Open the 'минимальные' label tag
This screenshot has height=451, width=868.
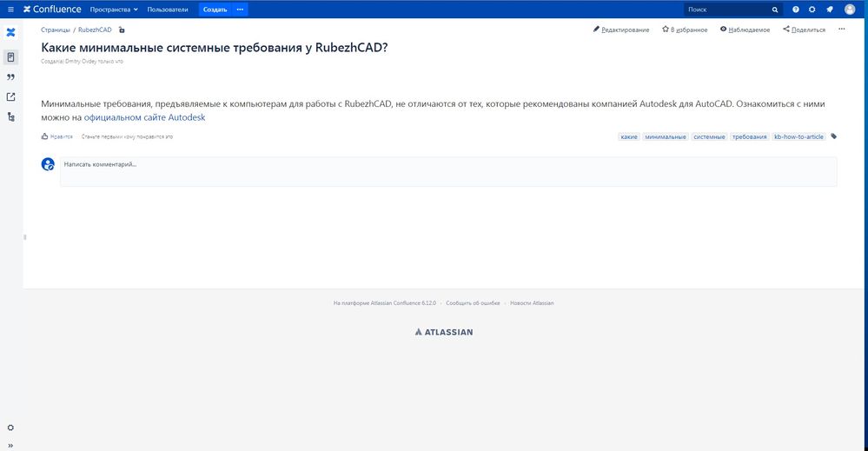(x=666, y=136)
